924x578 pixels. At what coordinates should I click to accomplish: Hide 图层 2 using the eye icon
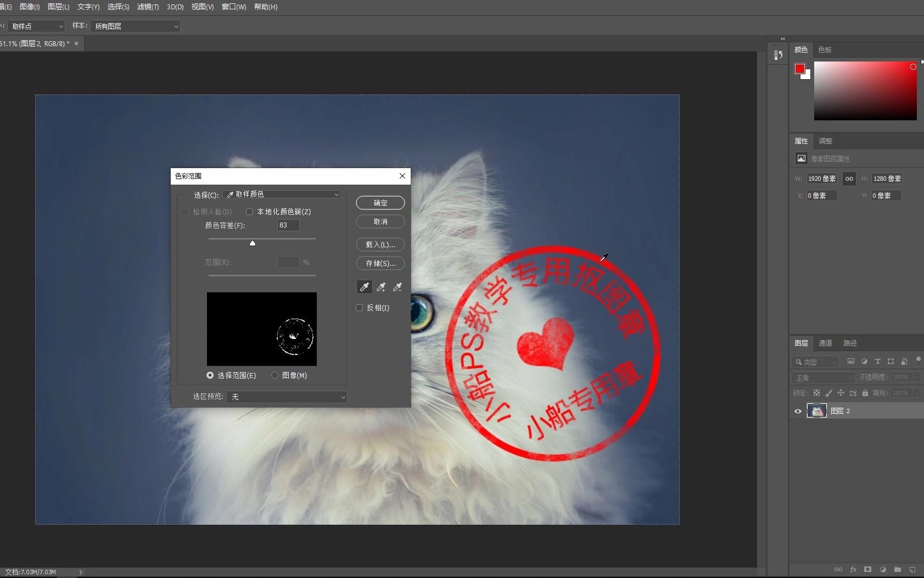click(798, 411)
